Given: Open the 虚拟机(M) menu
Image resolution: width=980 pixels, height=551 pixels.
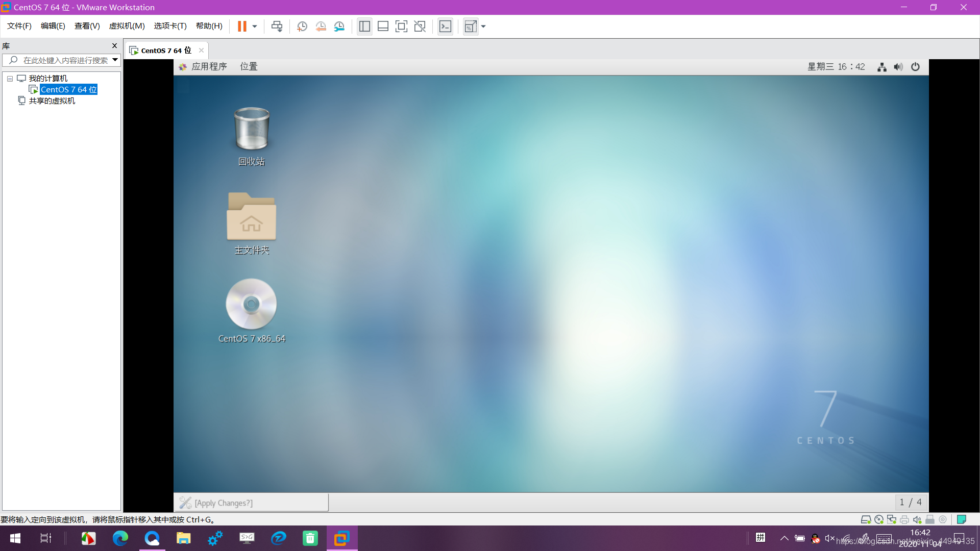Looking at the screenshot, I should click(127, 26).
